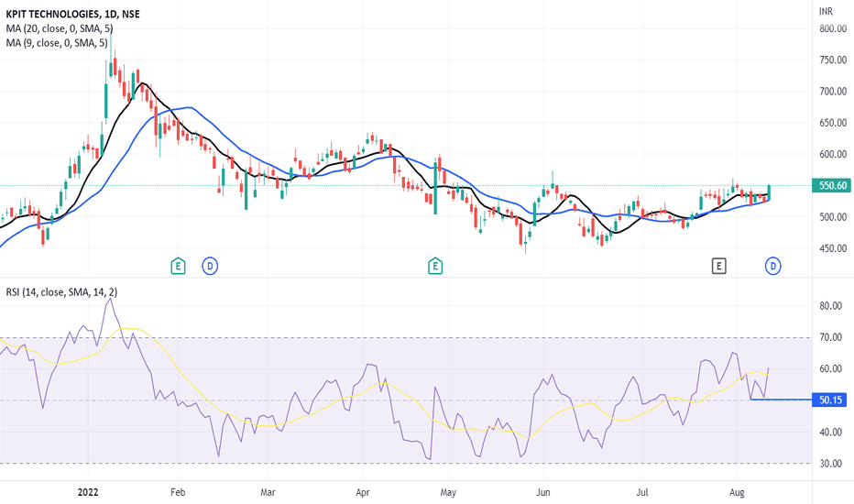
Task: Click the blue dividend marker in August
Action: [x=772, y=266]
